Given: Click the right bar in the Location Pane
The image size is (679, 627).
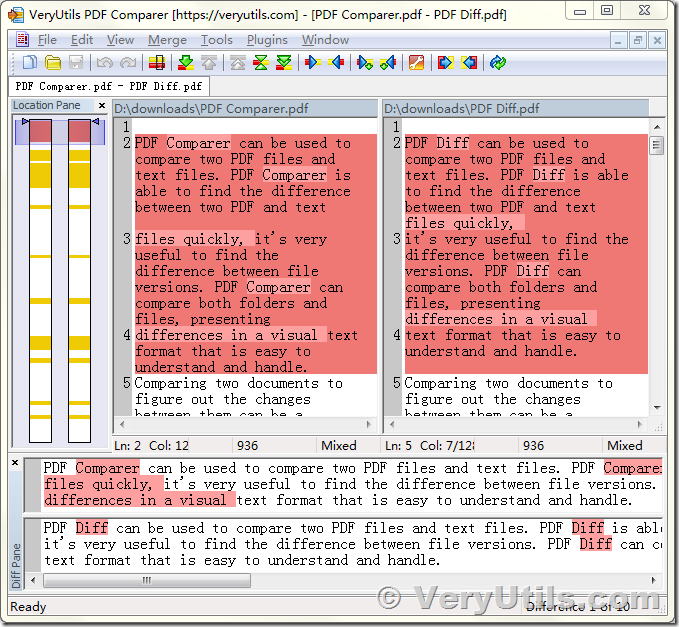Looking at the screenshot, I should tap(79, 281).
